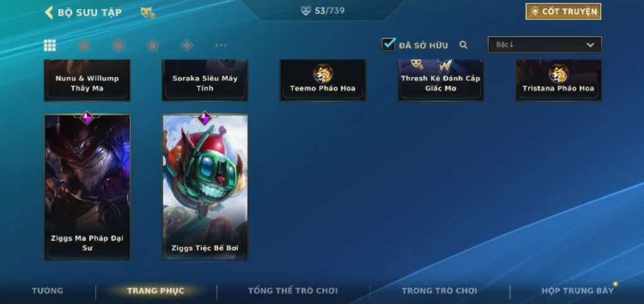Select the Ziggs Ma Pháp Đại Sư skin
This screenshot has width=644, height=304.
click(x=87, y=187)
